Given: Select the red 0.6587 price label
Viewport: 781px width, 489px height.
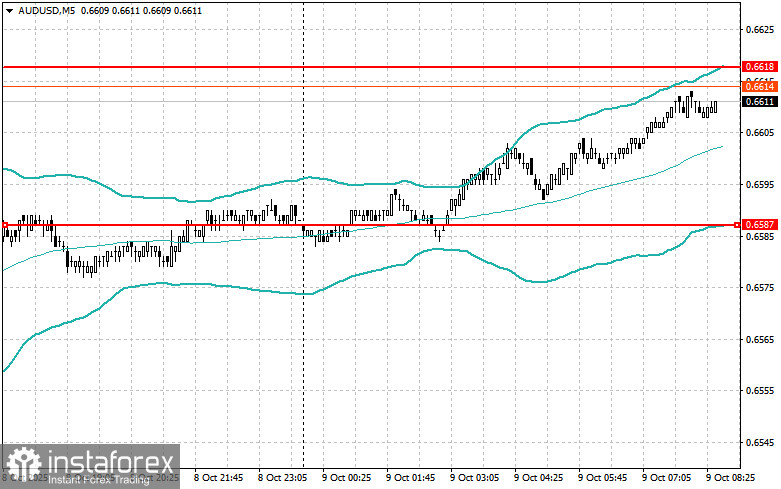Looking at the screenshot, I should 760,225.
